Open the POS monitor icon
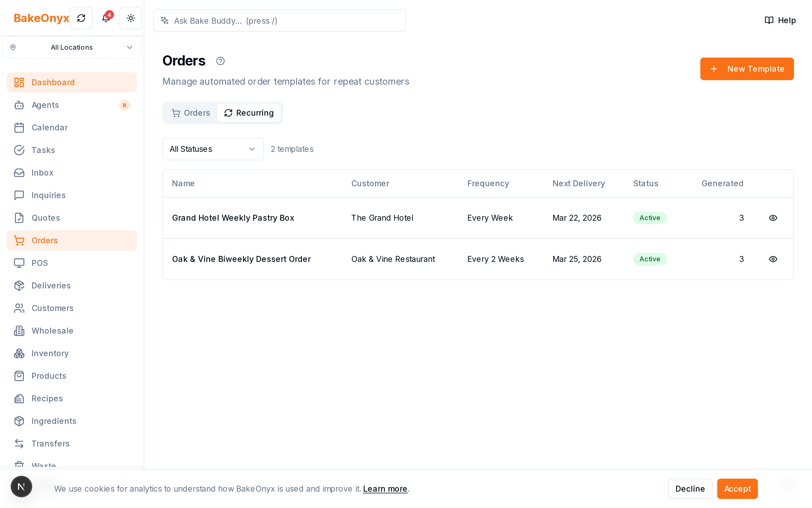812x508 pixels. pos(19,263)
